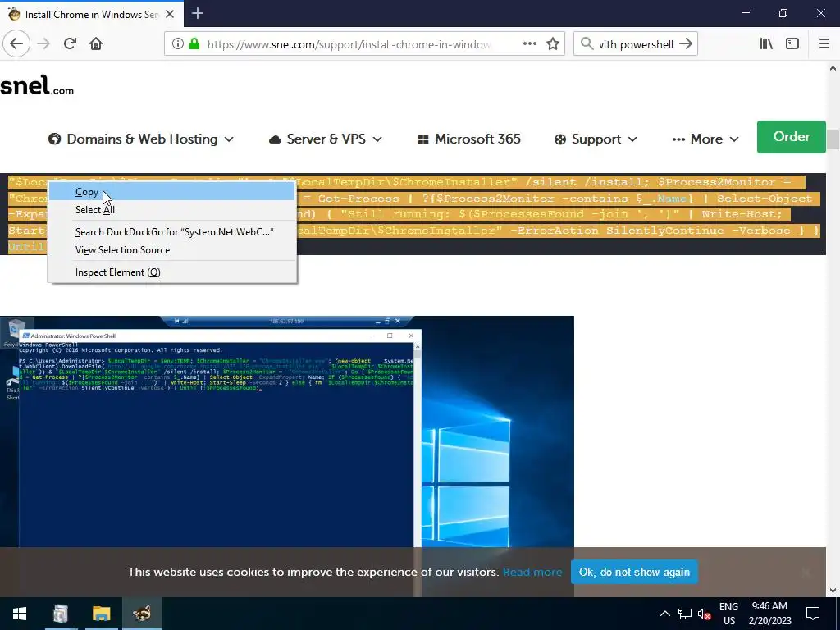Click the ENG US language indicator
This screenshot has width=840, height=630.
click(728, 614)
